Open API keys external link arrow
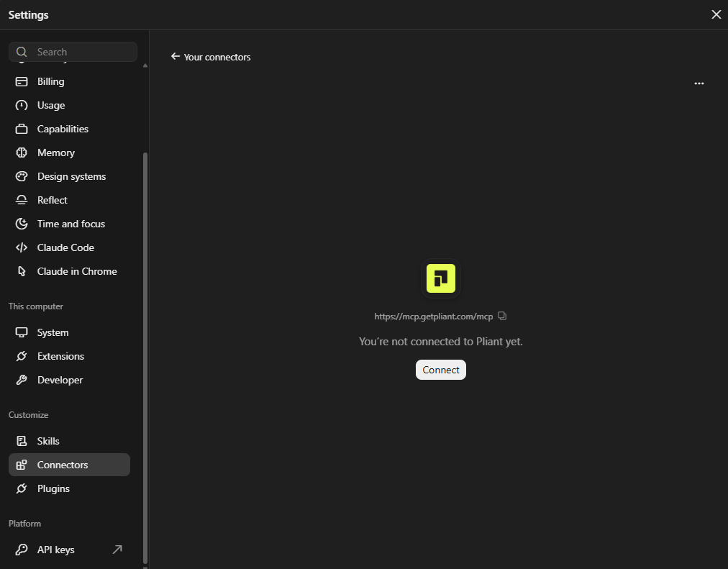This screenshot has height=569, width=728. pos(117,550)
